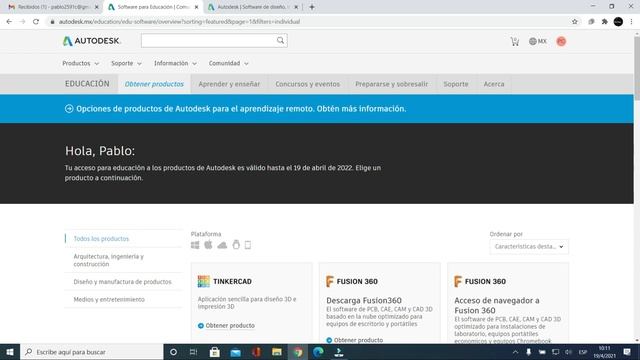Click the Autodesk logo
This screenshot has width=640, height=360.
(92, 41)
